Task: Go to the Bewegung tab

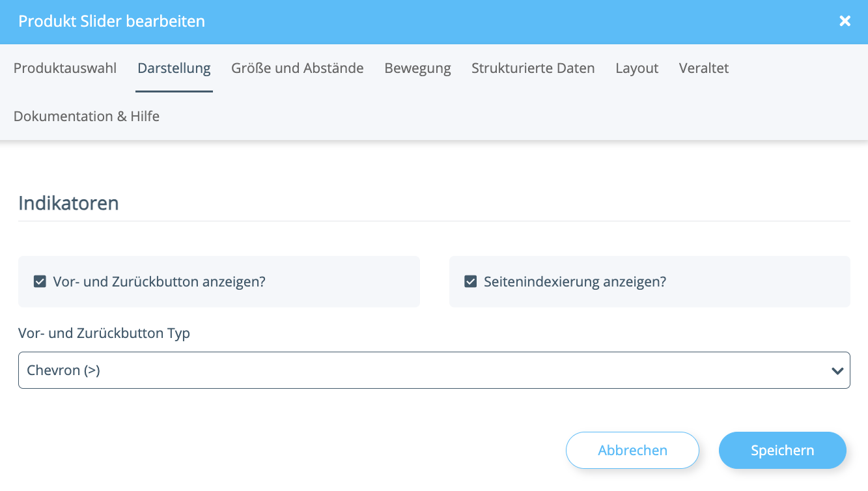Action: pyautogui.click(x=417, y=68)
